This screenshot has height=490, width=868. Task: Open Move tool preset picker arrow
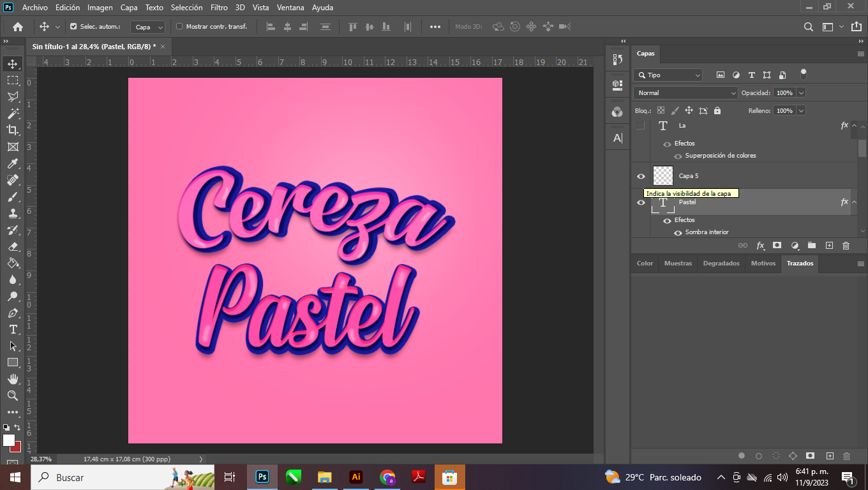point(57,27)
